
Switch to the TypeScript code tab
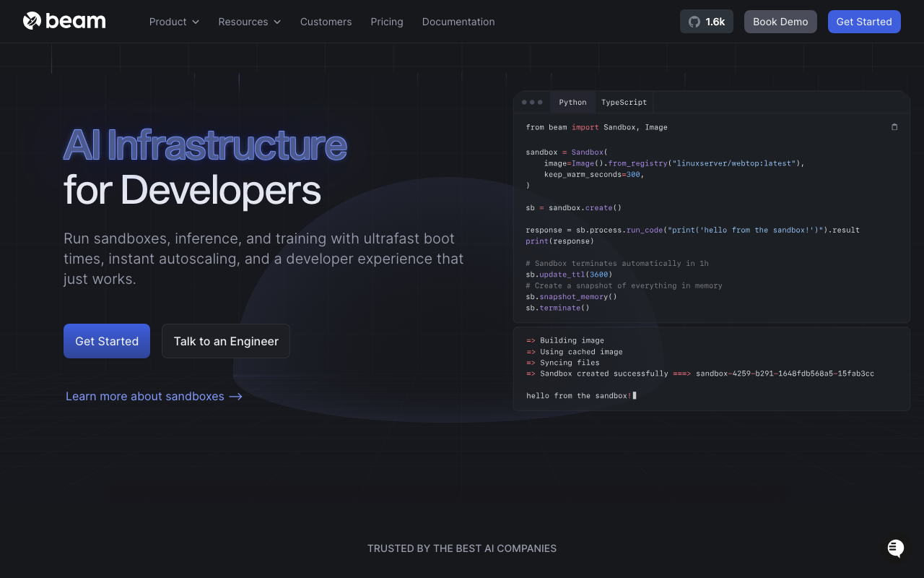[624, 102]
